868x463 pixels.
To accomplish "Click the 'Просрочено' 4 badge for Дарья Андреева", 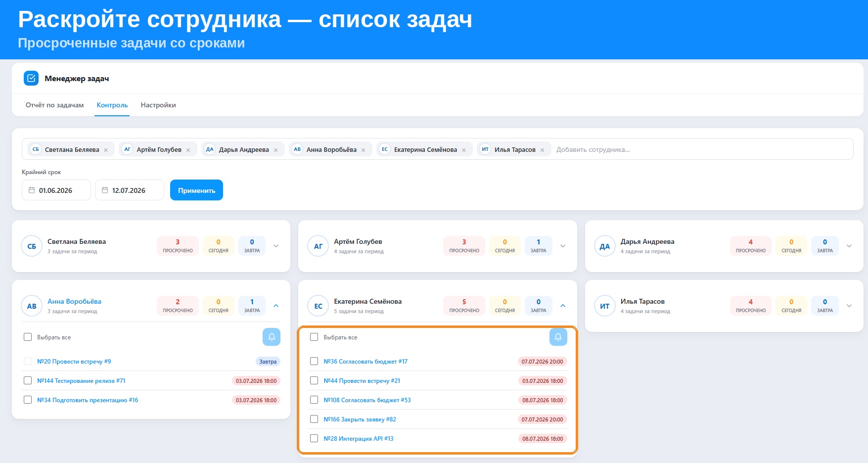I will [751, 246].
